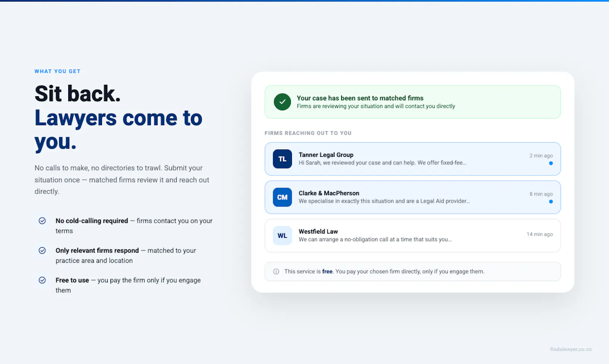Click the 'Free to use' bold text

pos(72,280)
